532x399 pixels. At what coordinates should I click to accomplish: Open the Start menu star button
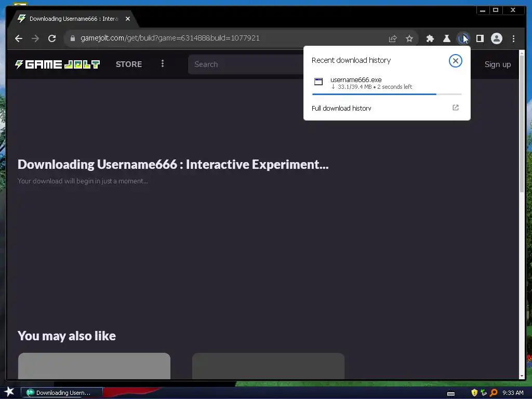pos(9,392)
